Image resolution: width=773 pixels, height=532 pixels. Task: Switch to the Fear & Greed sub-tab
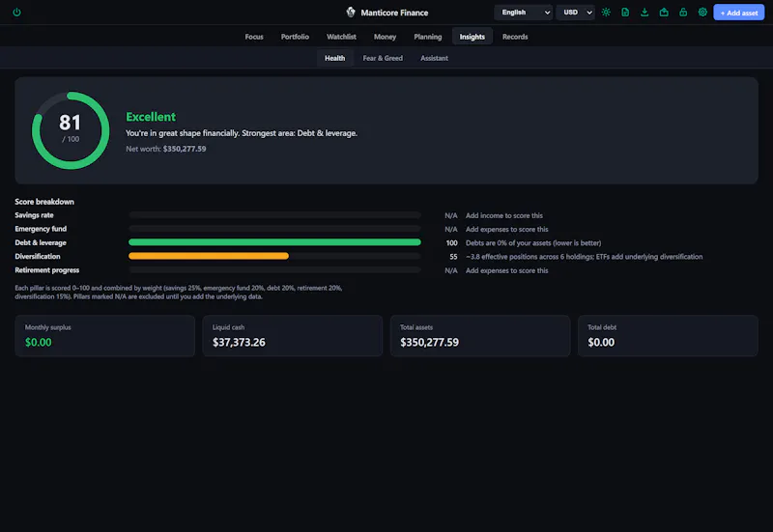coord(383,58)
